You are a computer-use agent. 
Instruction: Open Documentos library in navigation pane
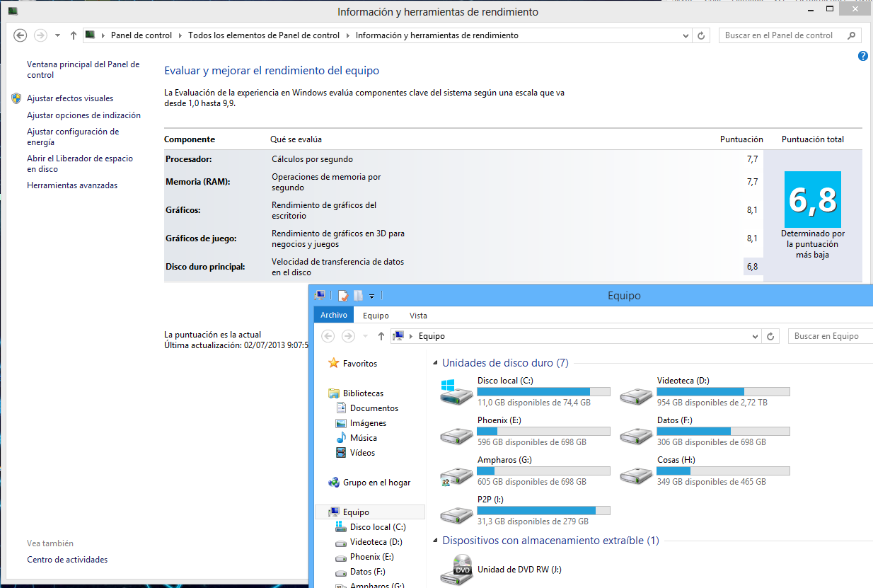click(x=374, y=408)
